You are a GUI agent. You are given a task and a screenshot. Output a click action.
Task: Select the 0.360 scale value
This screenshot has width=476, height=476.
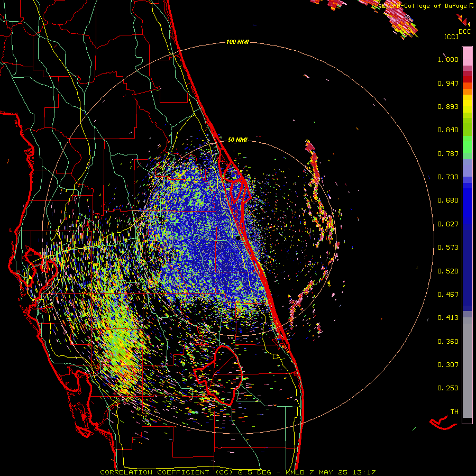(x=448, y=342)
